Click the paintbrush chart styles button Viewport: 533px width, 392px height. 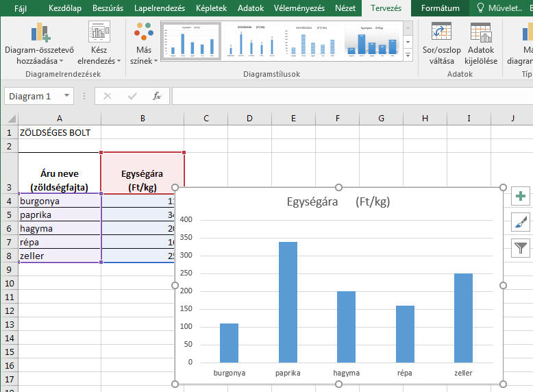point(521,222)
